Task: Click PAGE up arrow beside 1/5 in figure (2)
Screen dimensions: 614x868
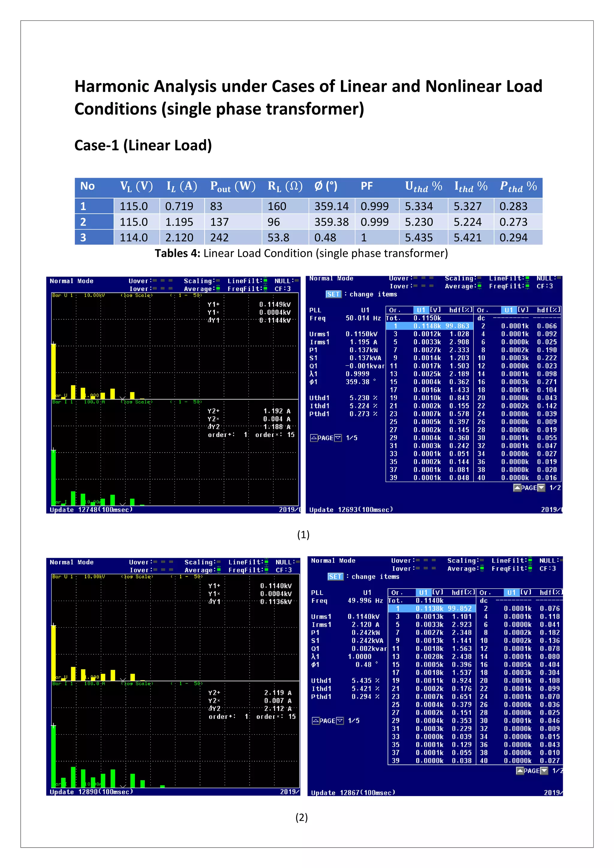Action: point(316,721)
